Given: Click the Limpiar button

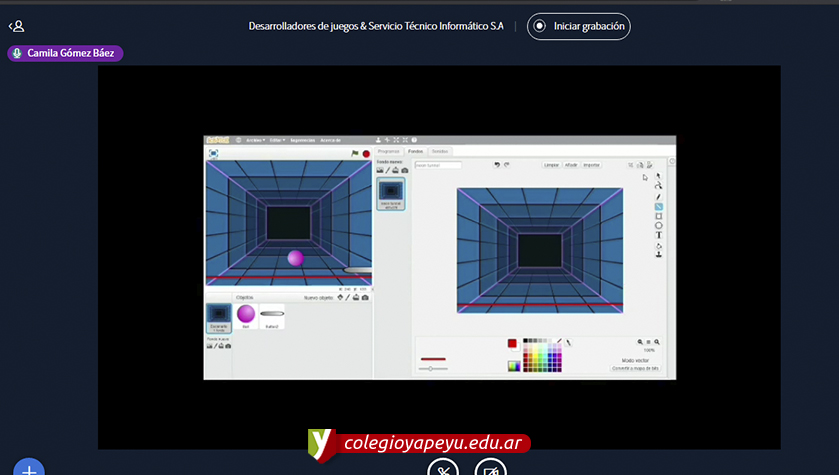Looking at the screenshot, I should (551, 165).
